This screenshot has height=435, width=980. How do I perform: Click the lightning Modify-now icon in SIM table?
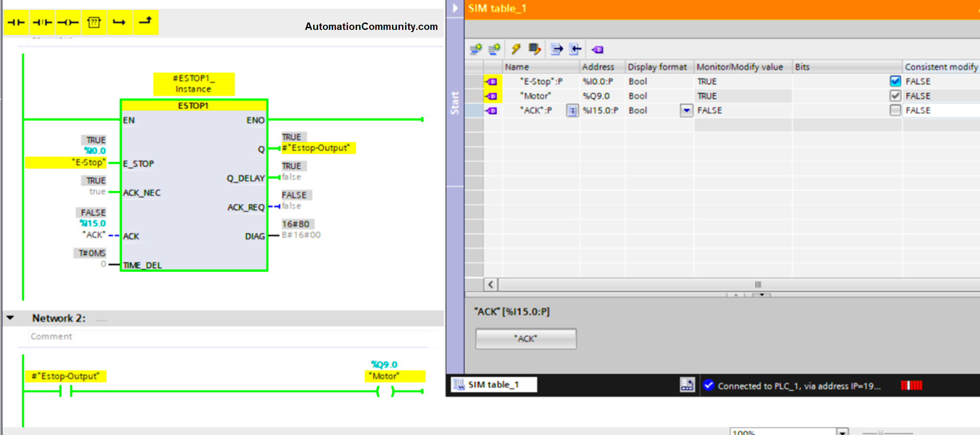(515, 49)
